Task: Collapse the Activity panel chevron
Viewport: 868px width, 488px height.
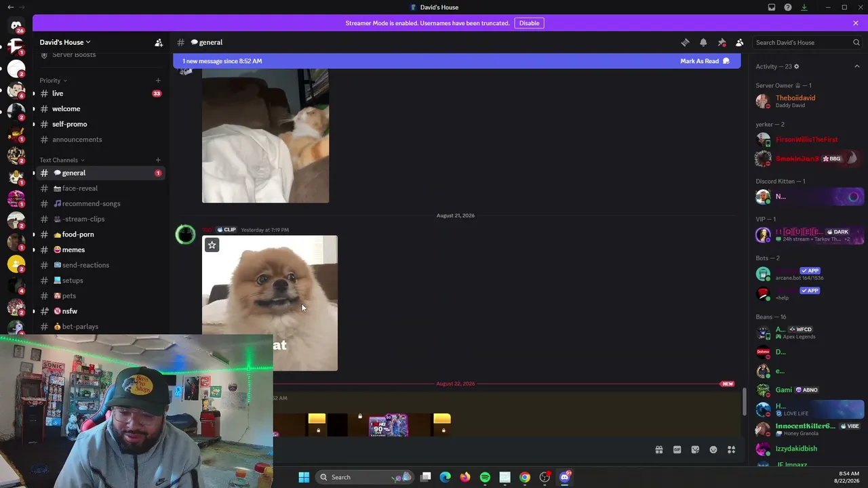Action: click(x=857, y=66)
